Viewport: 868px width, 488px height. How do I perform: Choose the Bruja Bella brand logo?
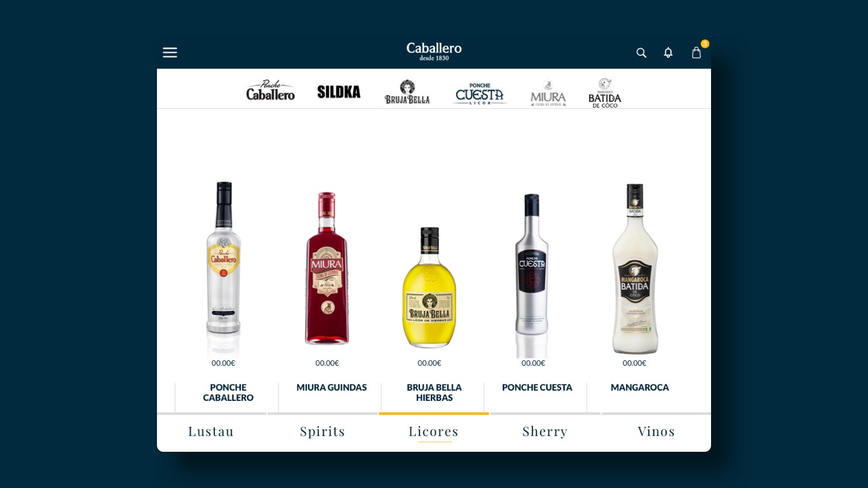point(407,91)
